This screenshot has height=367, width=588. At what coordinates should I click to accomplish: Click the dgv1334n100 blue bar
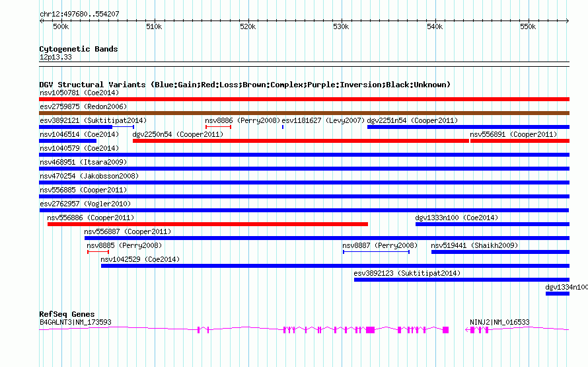558,294
